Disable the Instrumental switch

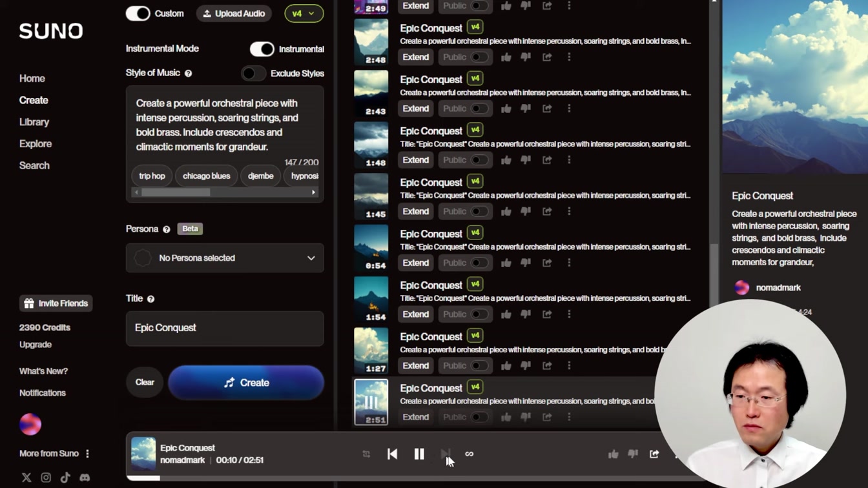click(262, 49)
